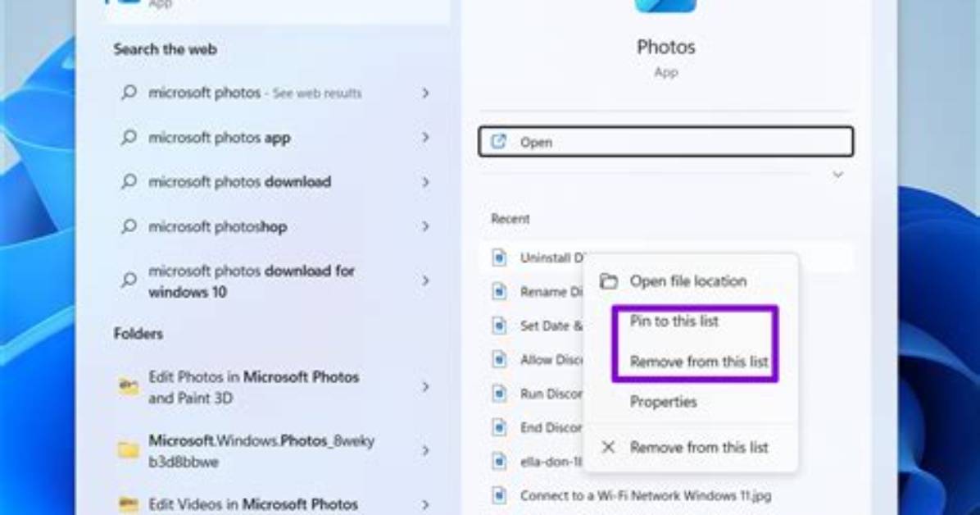Expand the chevron for "microsoft photos app"

(425, 137)
